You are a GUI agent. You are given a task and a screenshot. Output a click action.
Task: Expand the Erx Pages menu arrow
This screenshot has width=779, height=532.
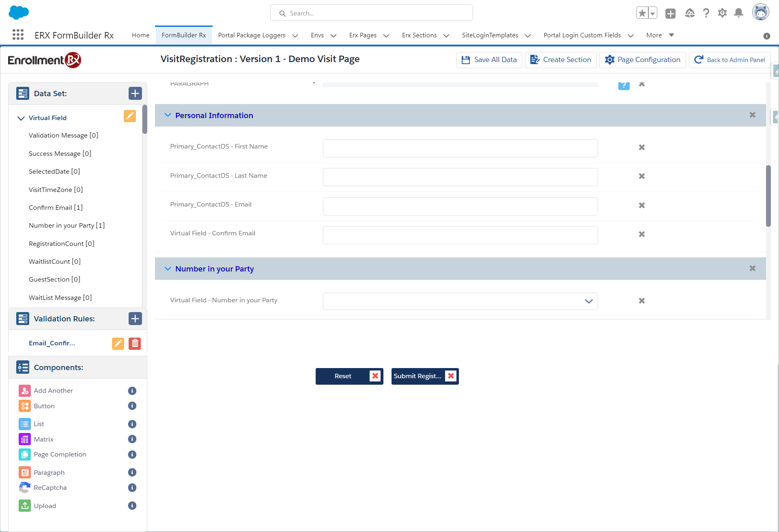386,36
